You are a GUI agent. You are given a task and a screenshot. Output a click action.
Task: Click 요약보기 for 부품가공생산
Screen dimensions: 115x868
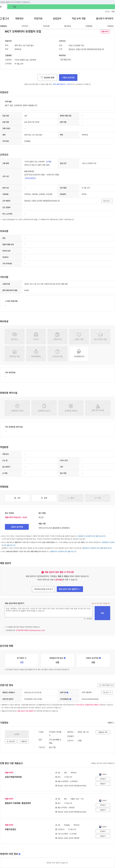coord(103,831)
